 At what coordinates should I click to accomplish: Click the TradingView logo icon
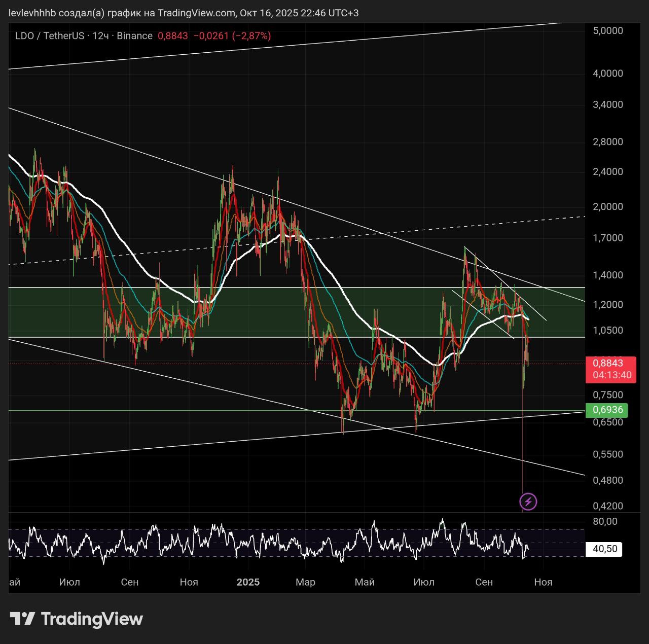pos(22,619)
